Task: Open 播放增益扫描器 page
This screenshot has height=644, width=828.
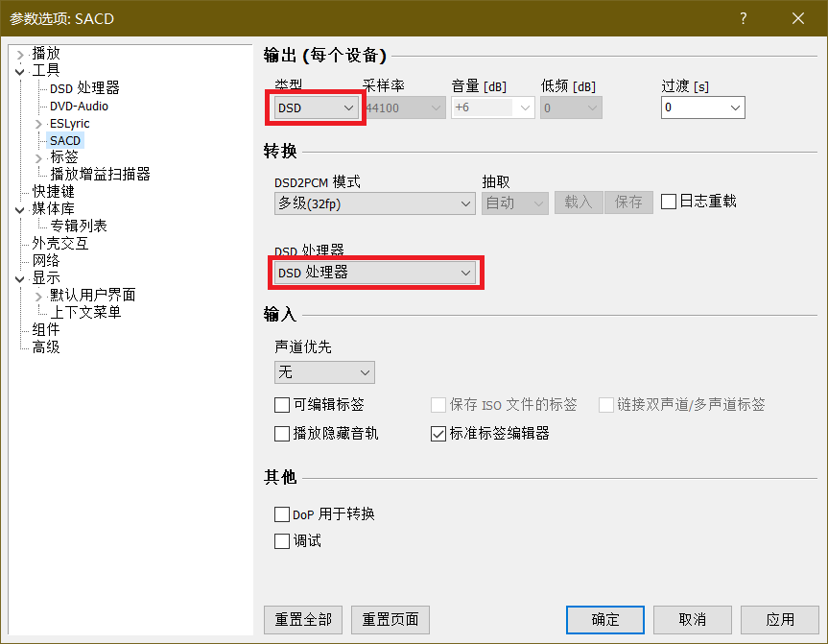Action: pyautogui.click(x=100, y=175)
